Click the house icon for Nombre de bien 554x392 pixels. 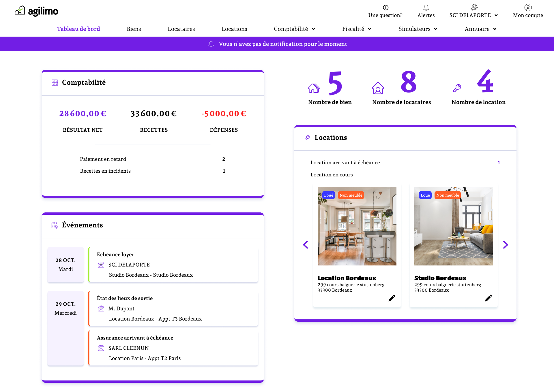tap(314, 88)
